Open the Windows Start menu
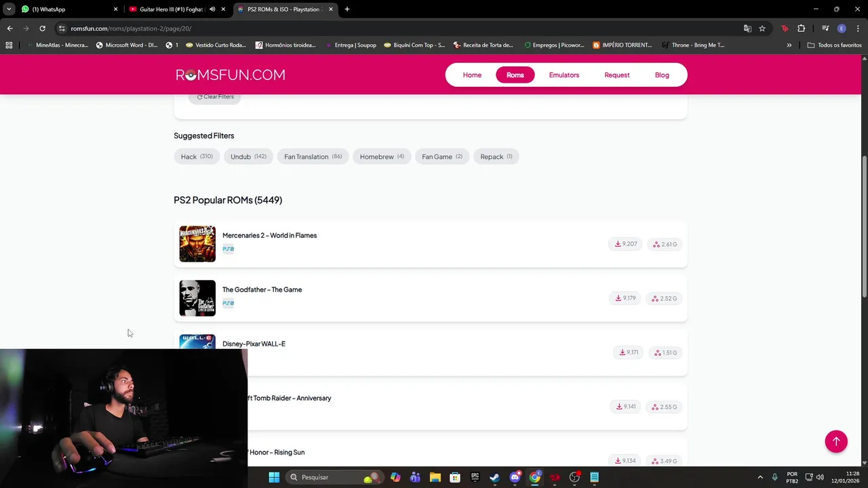 coord(274,477)
